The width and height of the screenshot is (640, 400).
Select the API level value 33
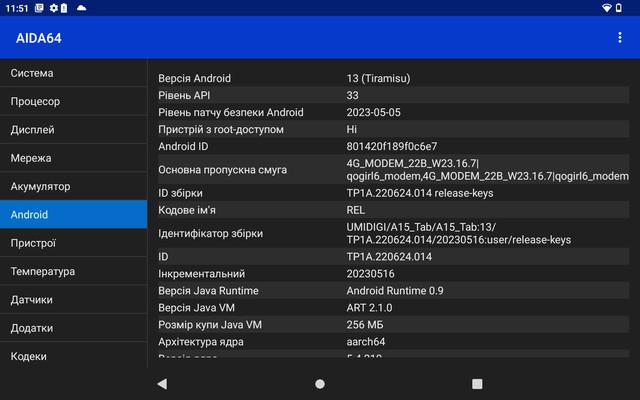[352, 95]
